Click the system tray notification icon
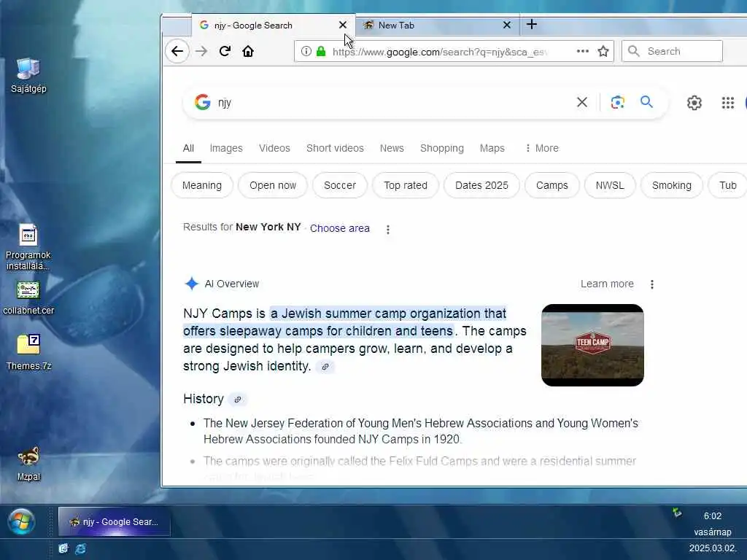Image resolution: width=747 pixels, height=560 pixels. coord(677,513)
